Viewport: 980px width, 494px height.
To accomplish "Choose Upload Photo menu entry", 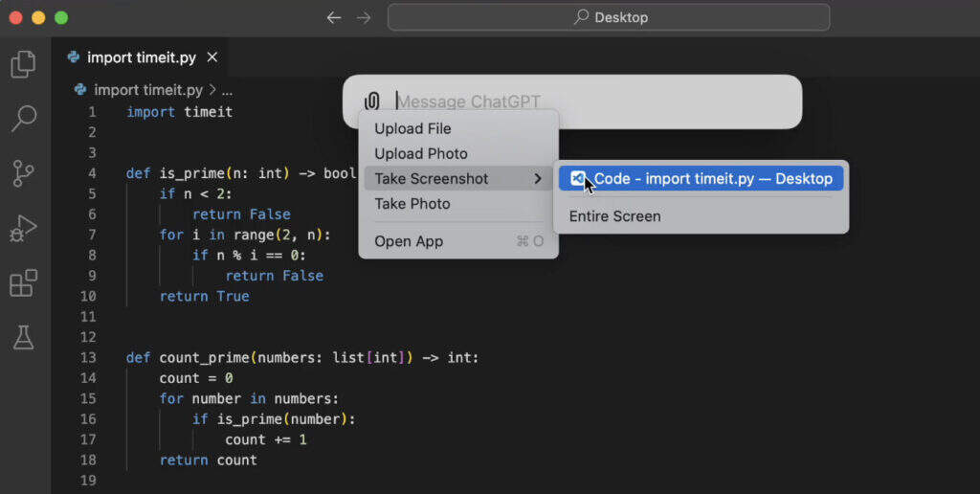I will click(421, 153).
